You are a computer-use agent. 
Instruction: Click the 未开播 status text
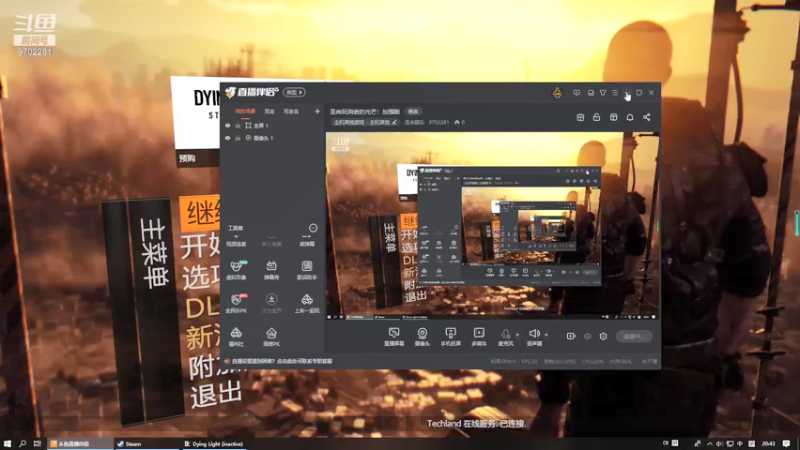(x=649, y=361)
